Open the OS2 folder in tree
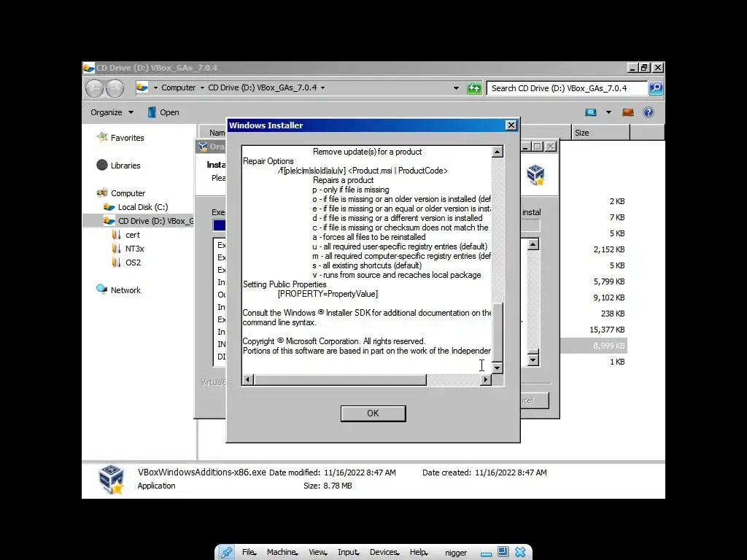This screenshot has height=560, width=747. click(x=133, y=262)
